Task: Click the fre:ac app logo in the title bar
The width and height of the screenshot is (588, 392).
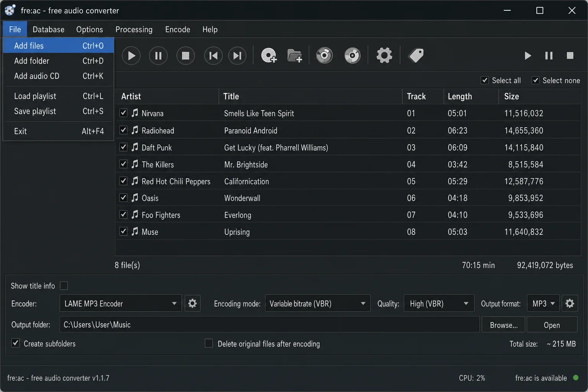Action: (10, 10)
